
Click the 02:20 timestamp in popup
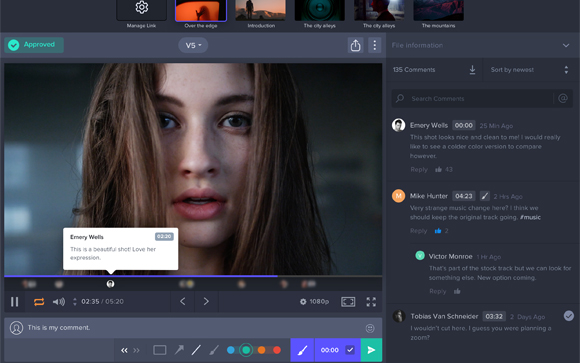pyautogui.click(x=164, y=236)
